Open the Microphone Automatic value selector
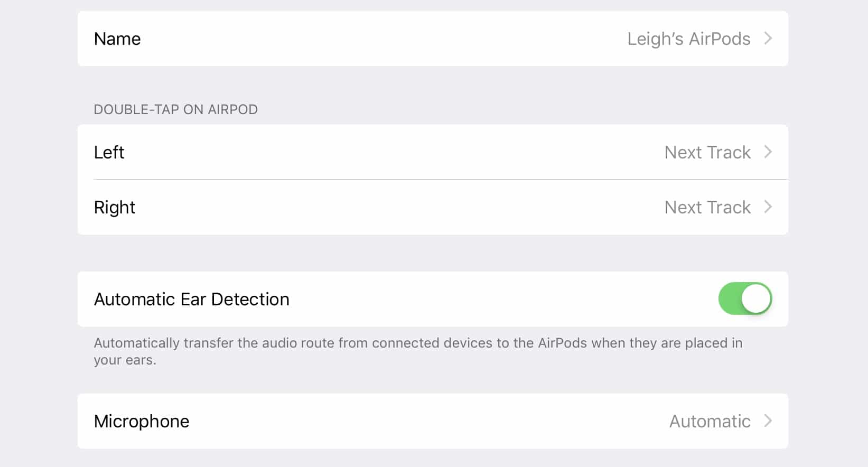The image size is (868, 467). coord(710,422)
